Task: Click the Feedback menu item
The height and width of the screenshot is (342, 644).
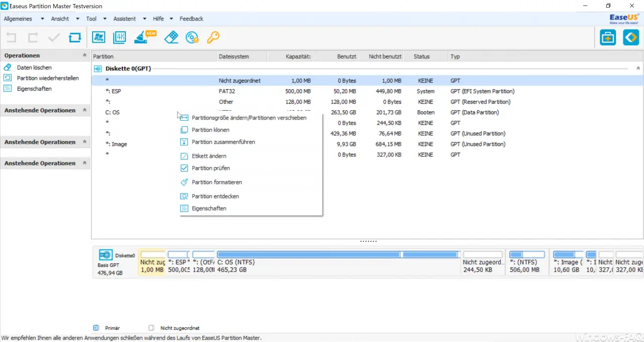Action: tap(191, 19)
